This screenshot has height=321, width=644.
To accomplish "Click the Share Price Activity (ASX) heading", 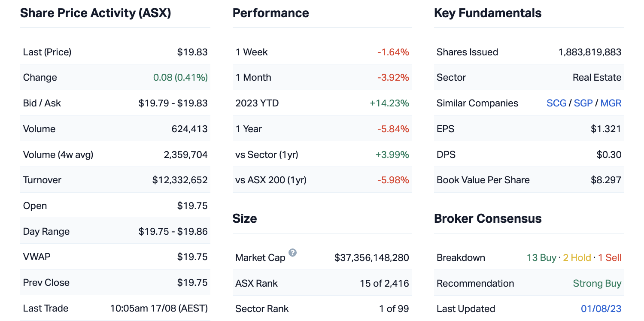I will [96, 13].
